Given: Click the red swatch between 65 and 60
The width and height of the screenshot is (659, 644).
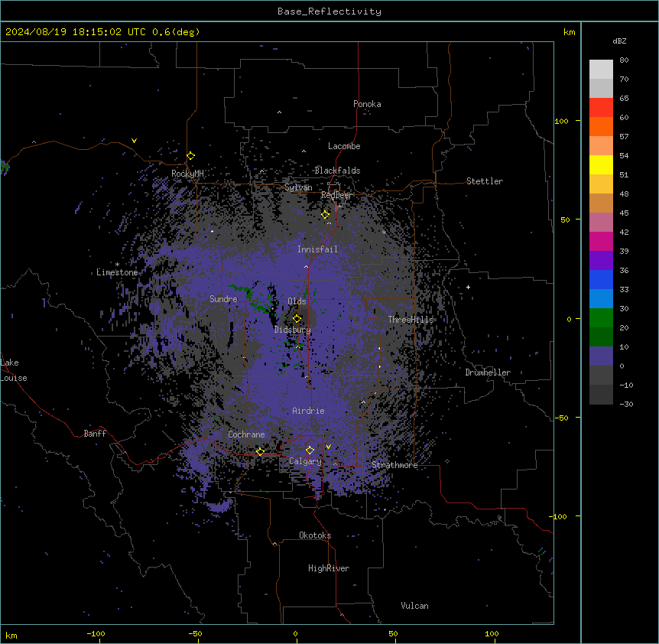Looking at the screenshot, I should coord(601,108).
